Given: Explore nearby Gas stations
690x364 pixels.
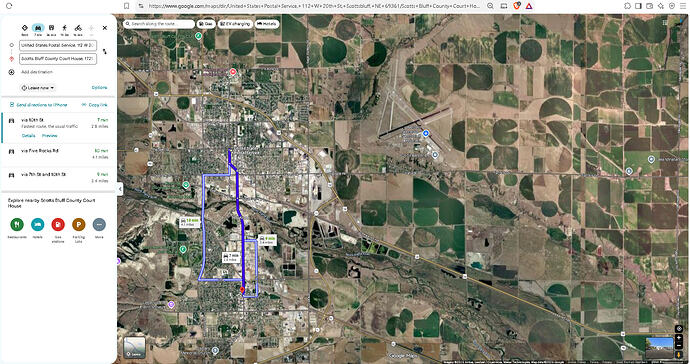Looking at the screenshot, I should pyautogui.click(x=58, y=224).
